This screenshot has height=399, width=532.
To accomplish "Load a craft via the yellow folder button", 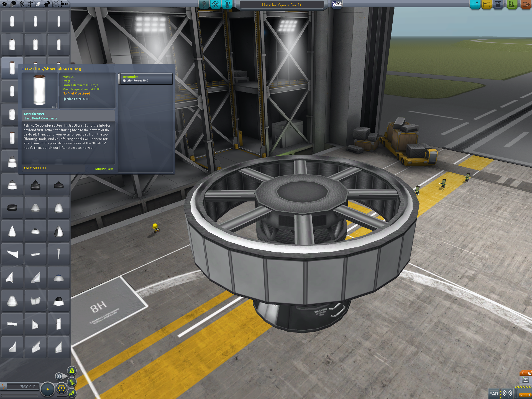I will (x=487, y=4).
